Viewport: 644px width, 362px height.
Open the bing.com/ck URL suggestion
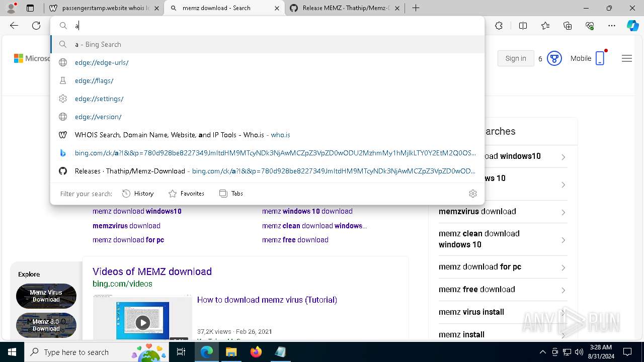click(x=267, y=153)
